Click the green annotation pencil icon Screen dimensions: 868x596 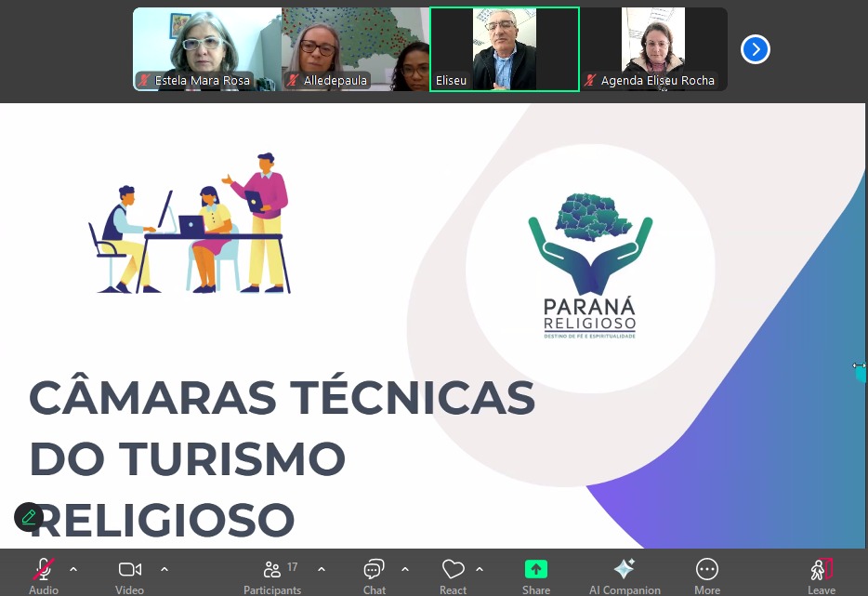(29, 517)
